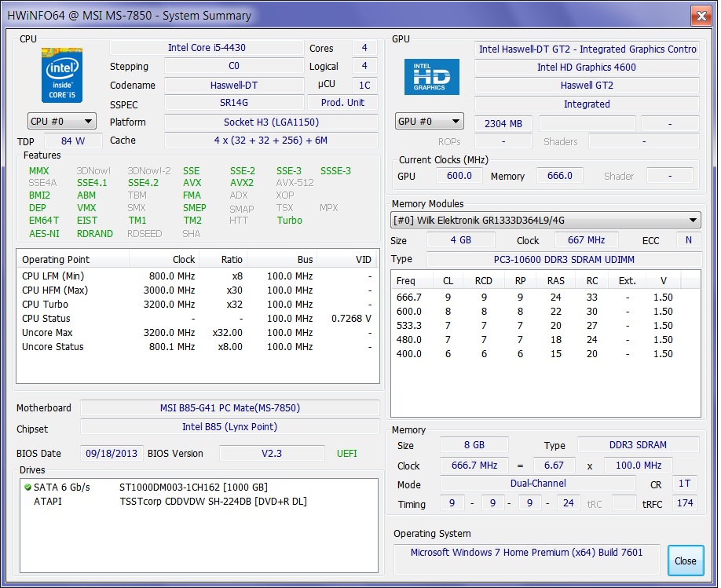Click the Turbo feature label

(290, 221)
